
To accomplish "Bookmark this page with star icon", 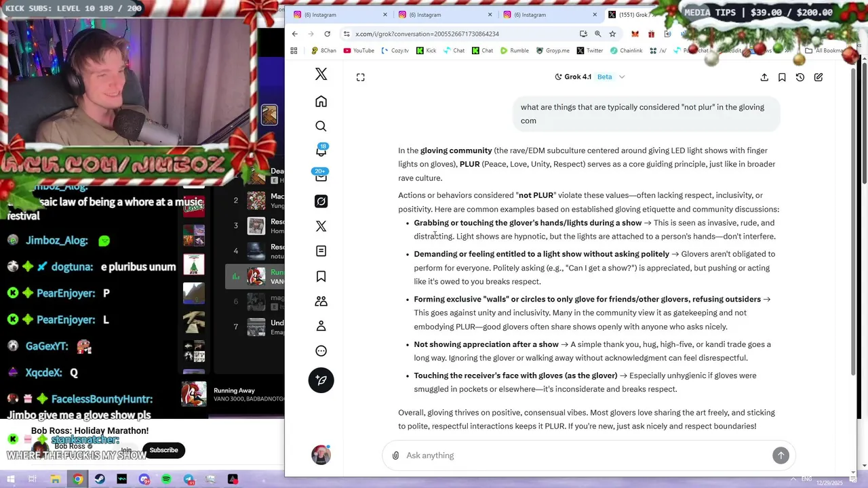I will 612,34.
